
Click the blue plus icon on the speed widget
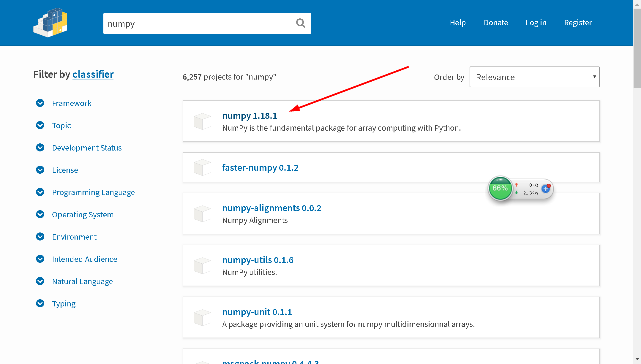click(x=545, y=189)
